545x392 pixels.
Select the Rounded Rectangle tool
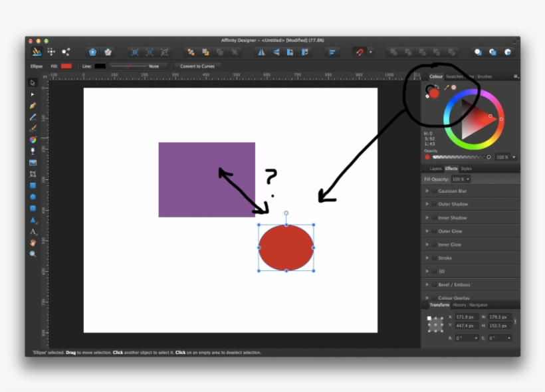tap(33, 209)
